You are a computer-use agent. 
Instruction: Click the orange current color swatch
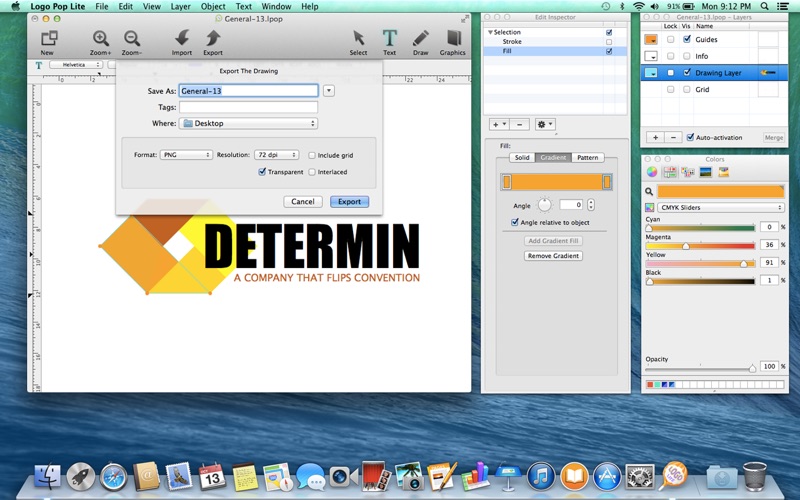tap(720, 191)
